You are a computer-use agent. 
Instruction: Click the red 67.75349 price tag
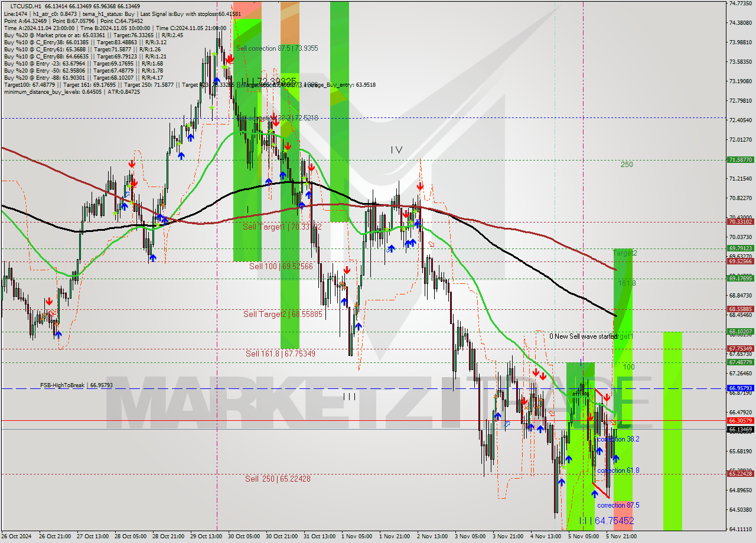pyautogui.click(x=740, y=349)
